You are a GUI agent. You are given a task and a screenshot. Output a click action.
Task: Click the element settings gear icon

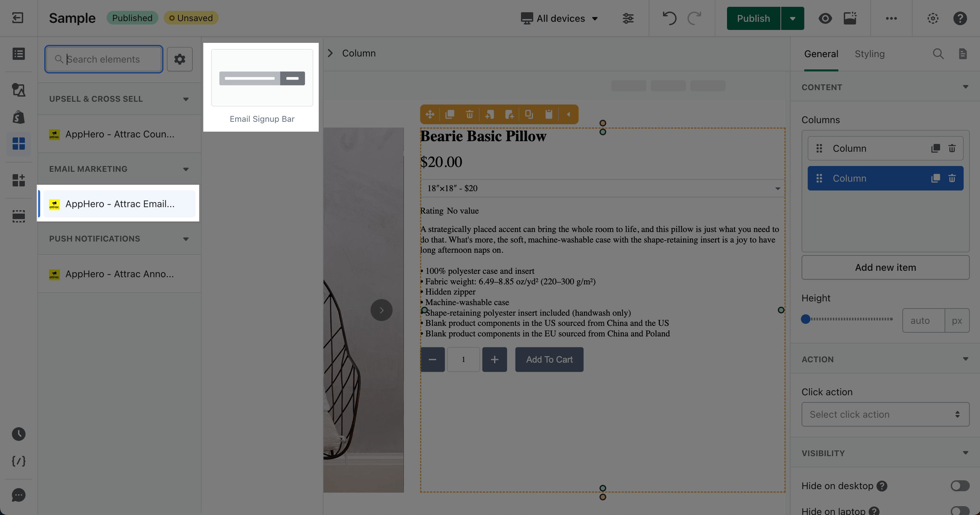[x=179, y=59]
